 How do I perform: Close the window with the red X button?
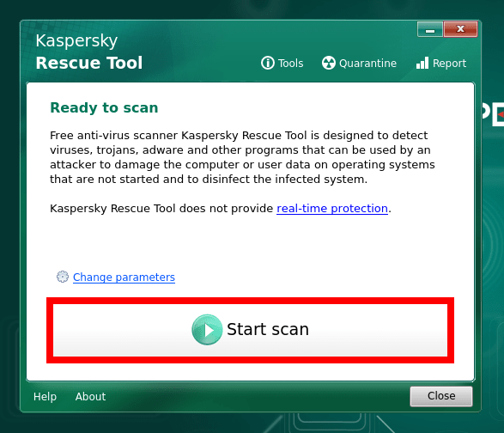pyautogui.click(x=460, y=29)
